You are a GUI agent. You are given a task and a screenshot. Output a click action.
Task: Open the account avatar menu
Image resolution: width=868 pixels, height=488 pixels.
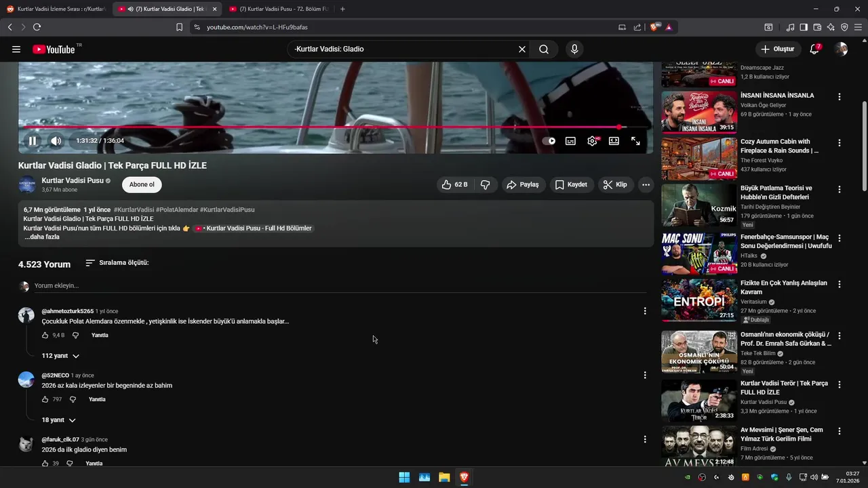click(x=841, y=49)
